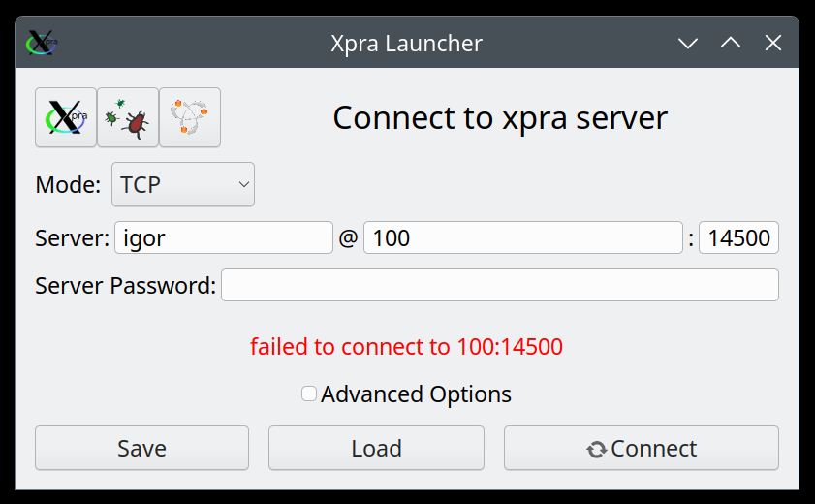Enable the Advanced Options checkbox
Image resolution: width=815 pixels, height=504 pixels.
pos(309,394)
